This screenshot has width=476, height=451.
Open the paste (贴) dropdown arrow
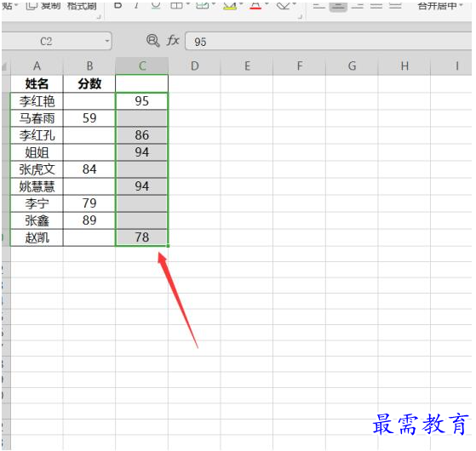[16, 5]
